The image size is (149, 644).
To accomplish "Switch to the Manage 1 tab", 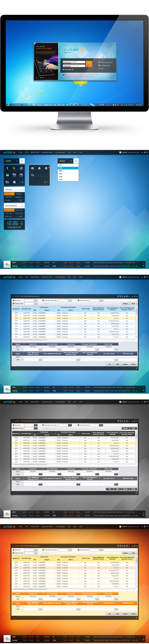I will click(18, 197).
